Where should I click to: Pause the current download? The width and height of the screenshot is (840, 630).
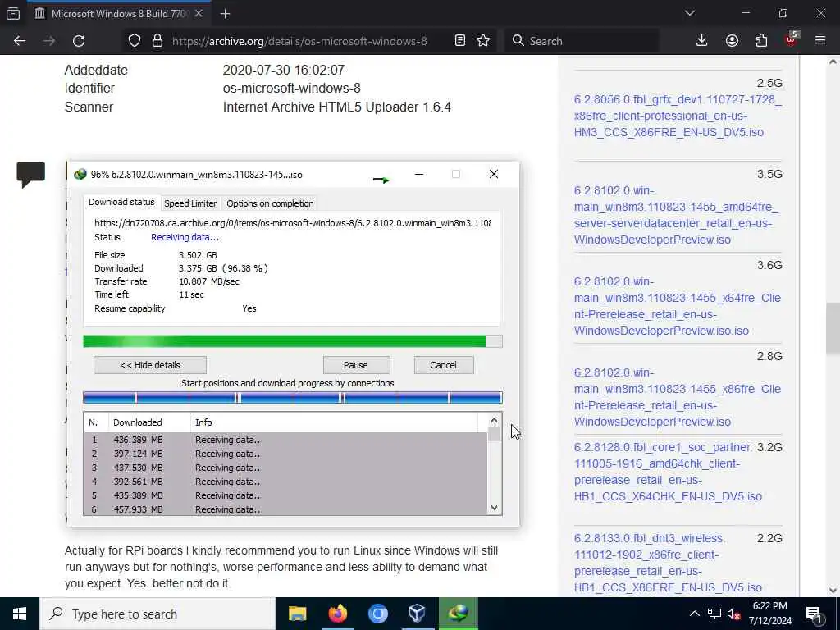[x=356, y=365]
